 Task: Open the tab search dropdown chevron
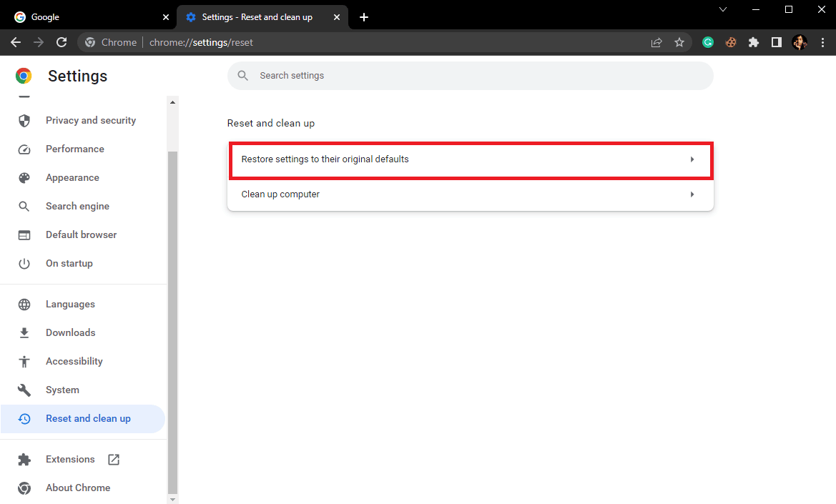tap(723, 9)
